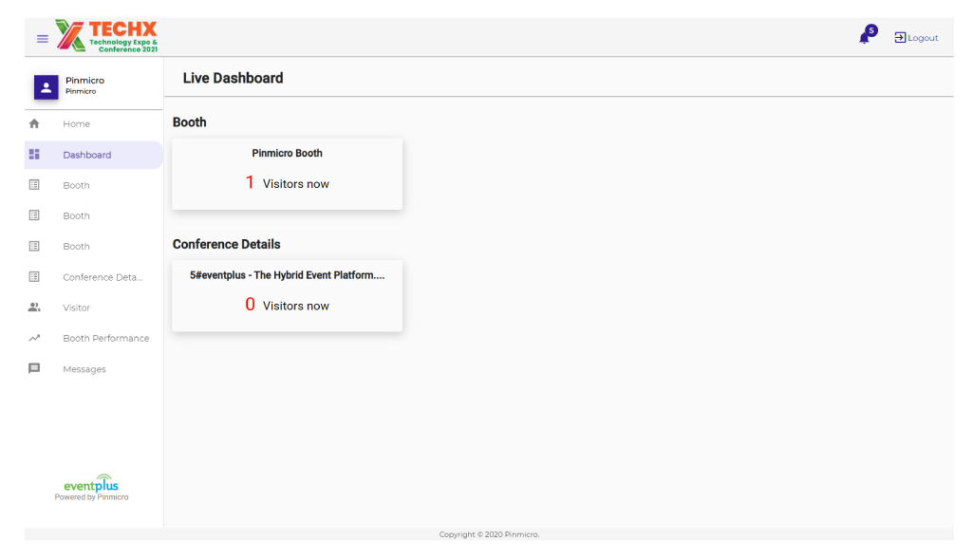
Task: Click the Visitor people icon
Action: coord(34,307)
